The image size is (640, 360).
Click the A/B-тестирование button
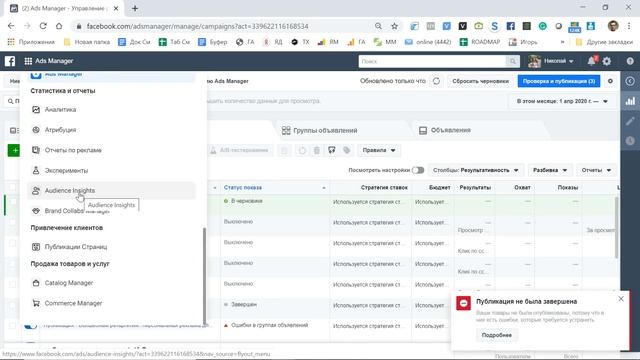click(240, 150)
